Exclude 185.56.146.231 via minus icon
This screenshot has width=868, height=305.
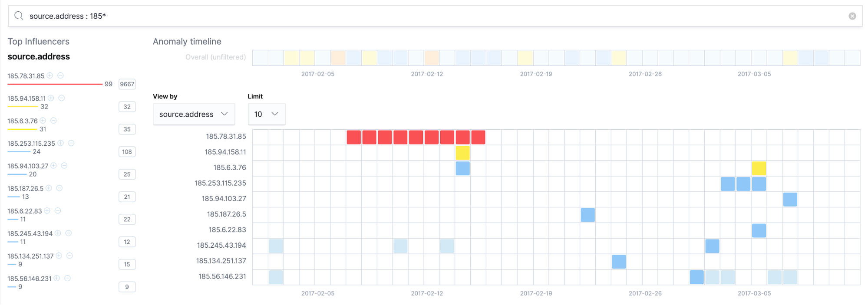click(x=67, y=279)
